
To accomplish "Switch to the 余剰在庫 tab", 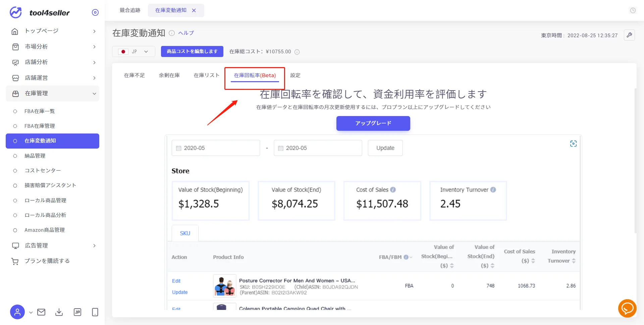I will pyautogui.click(x=169, y=75).
